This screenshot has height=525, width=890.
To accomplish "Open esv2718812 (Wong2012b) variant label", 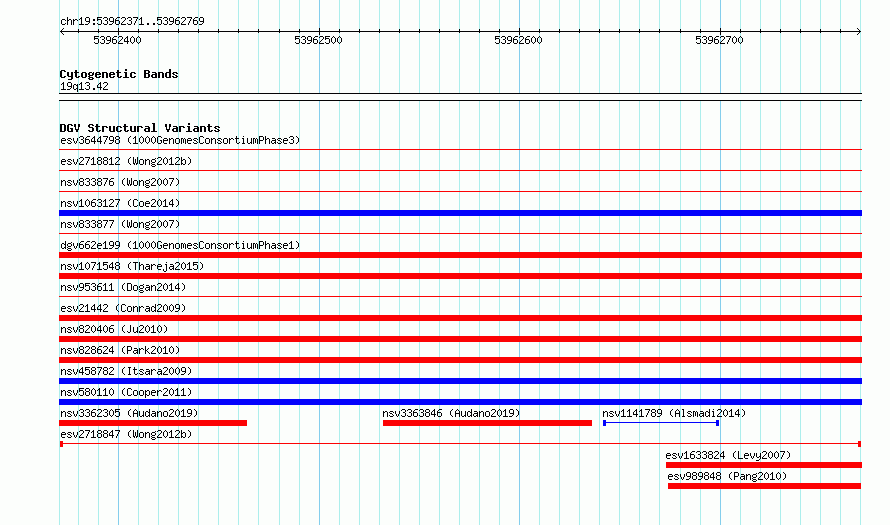I will coord(126,161).
